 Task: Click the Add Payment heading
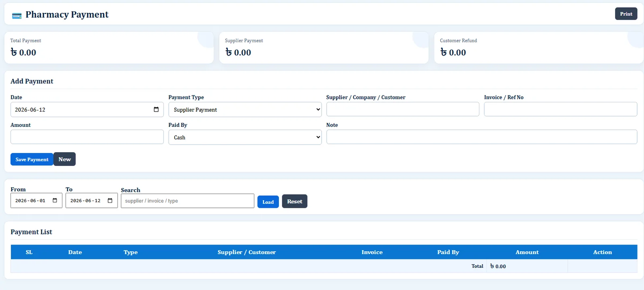32,81
